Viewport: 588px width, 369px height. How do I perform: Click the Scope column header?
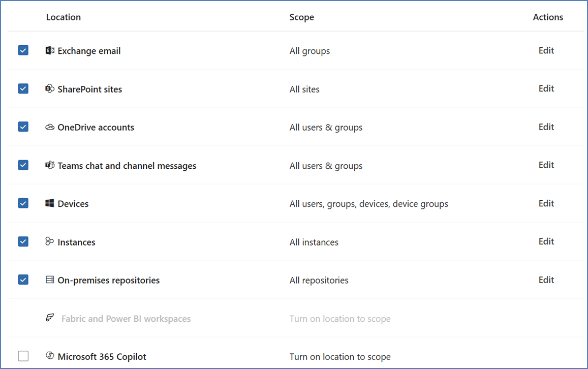[302, 17]
